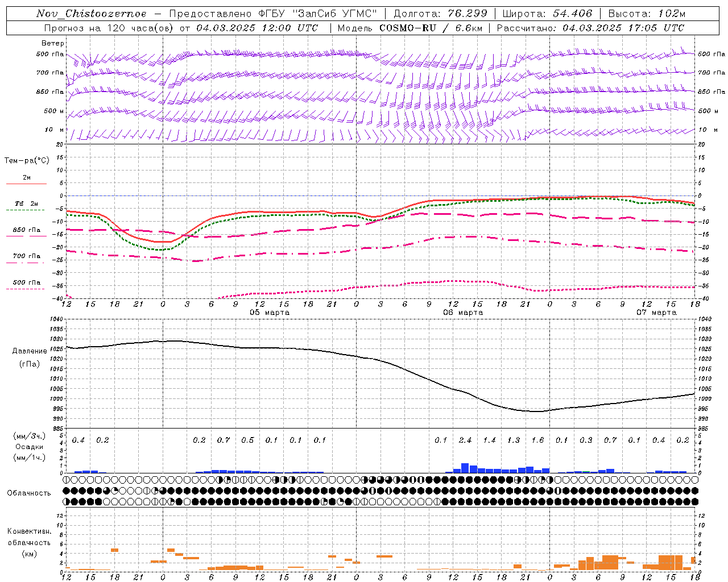
Task: Click the 'Высота: 102м' elevation text
Action: tap(647, 14)
